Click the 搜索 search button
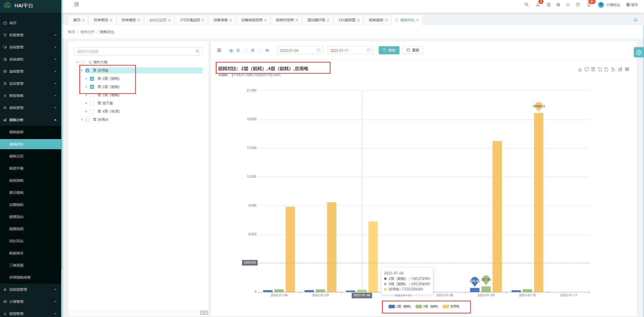 coord(389,50)
